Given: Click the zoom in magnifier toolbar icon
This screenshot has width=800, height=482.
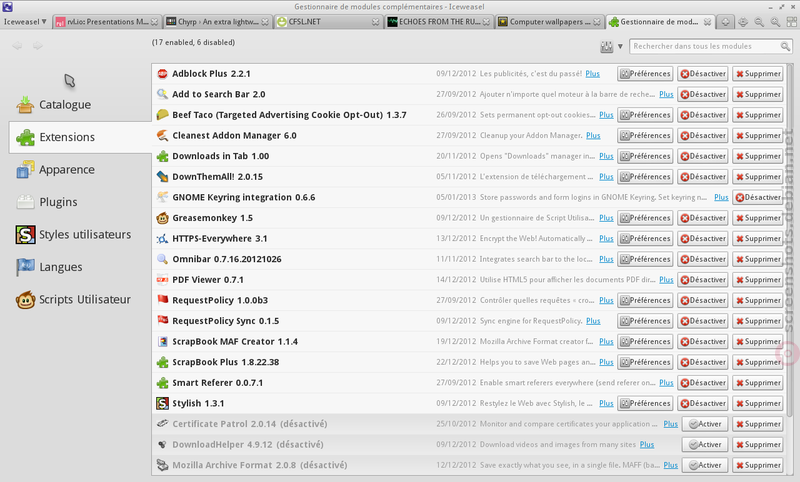Looking at the screenshot, I should click(x=775, y=22).
